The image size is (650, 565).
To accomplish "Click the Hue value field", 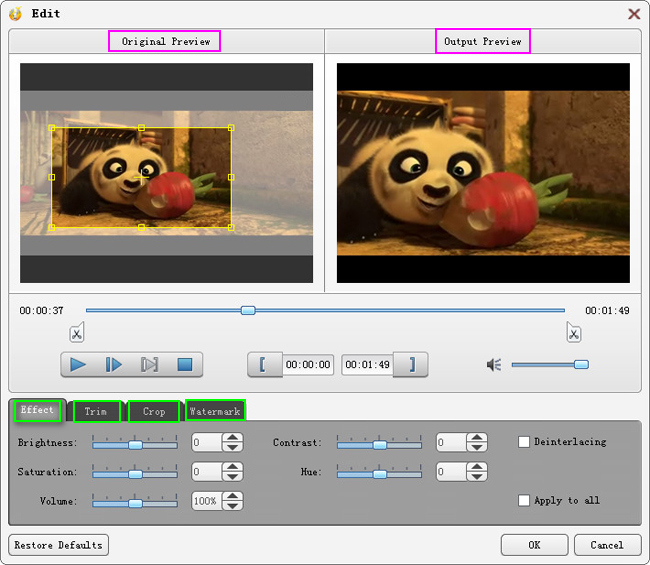I will [x=451, y=472].
